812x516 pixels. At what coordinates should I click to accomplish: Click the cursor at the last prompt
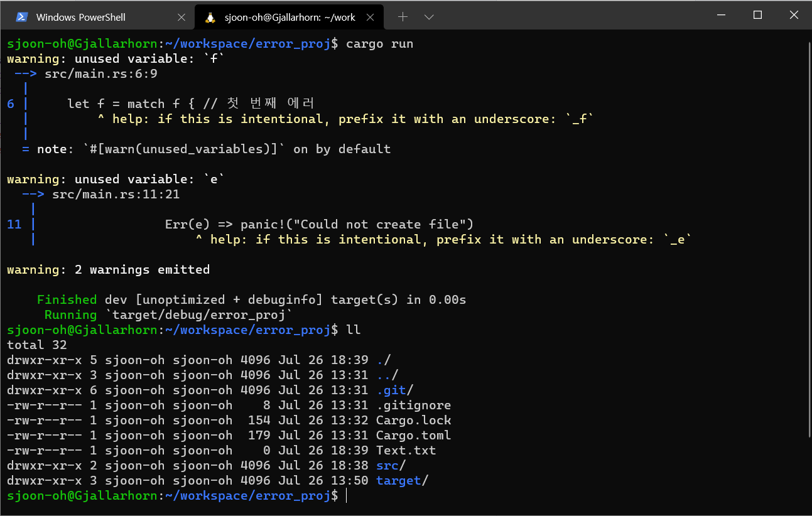(347, 495)
